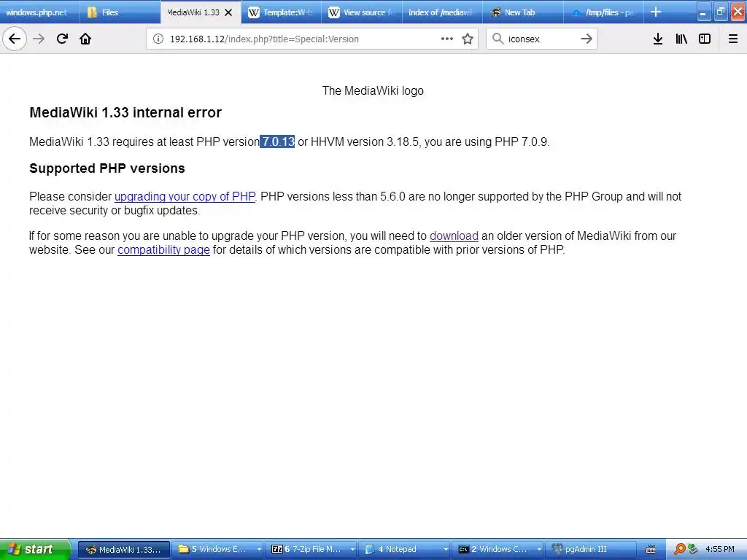This screenshot has width=747, height=560.
Task: Switch to the Template:W-b tab
Action: [x=281, y=12]
